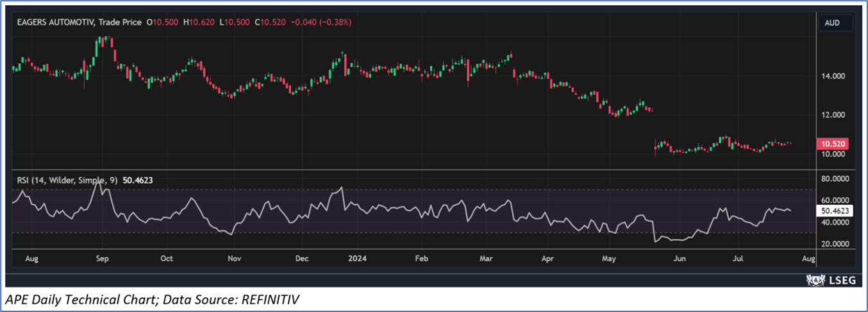868x312 pixels.
Task: Click the RSI (14, Wilder, Simple, 9) indicator label
Action: [66, 181]
